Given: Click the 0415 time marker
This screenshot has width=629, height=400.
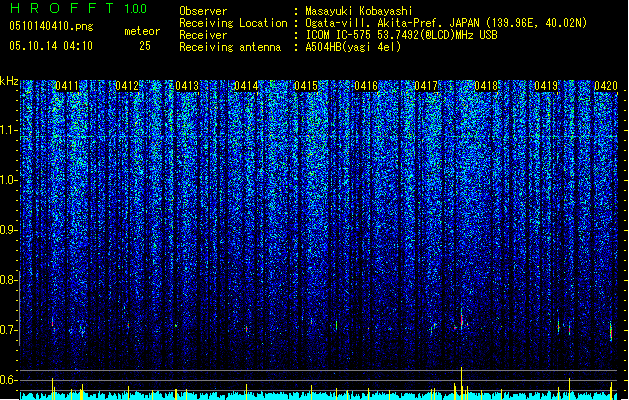Looking at the screenshot, I should tap(306, 86).
